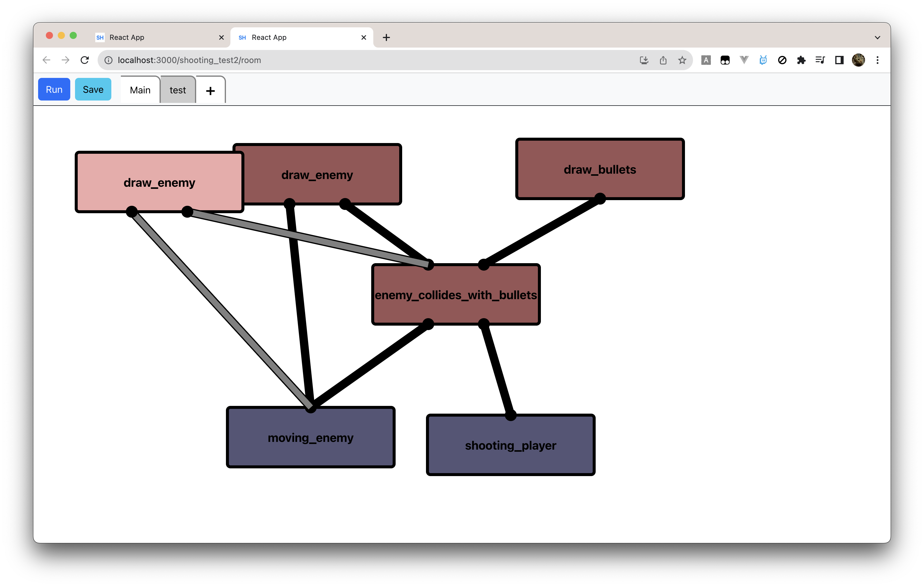Viewport: 924px width, 587px height.
Task: Close the first React App tab
Action: pyautogui.click(x=221, y=37)
